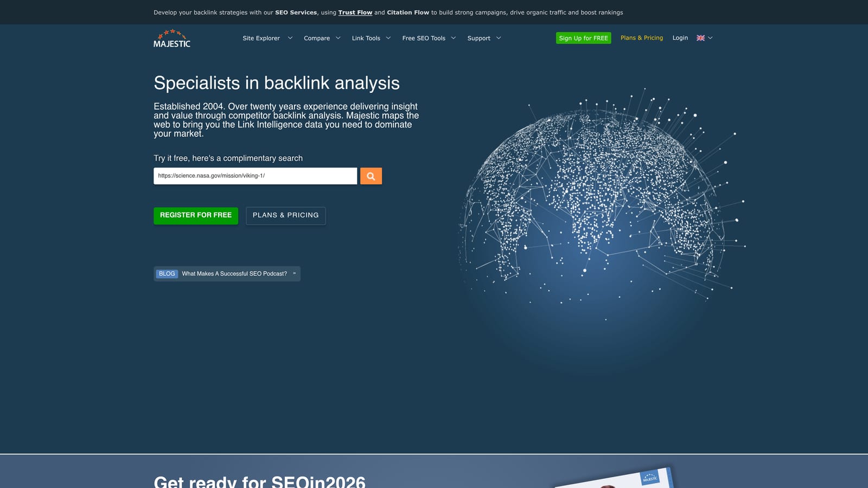This screenshot has width=868, height=488.
Task: Click 'Citation Flow' text in top banner
Action: [x=408, y=12]
